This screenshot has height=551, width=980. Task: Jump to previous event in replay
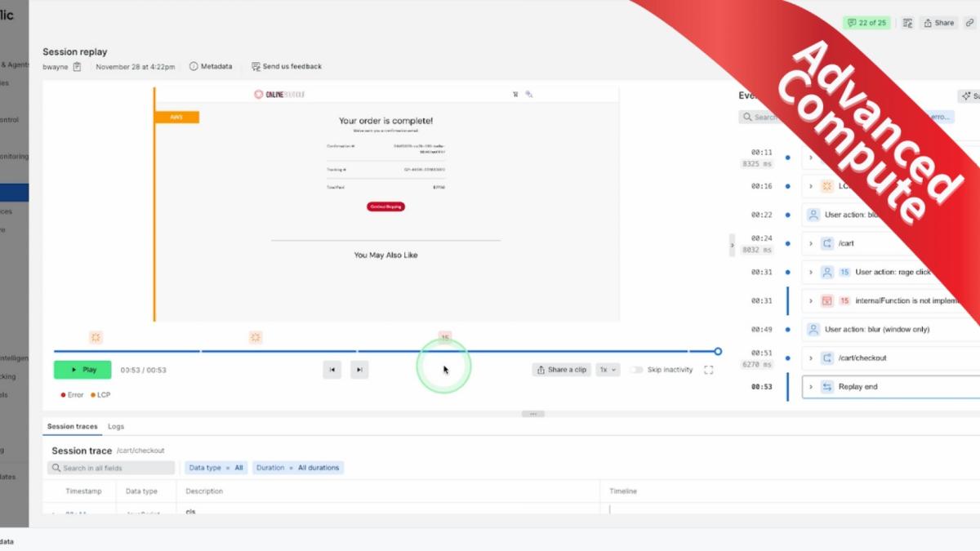click(x=332, y=370)
